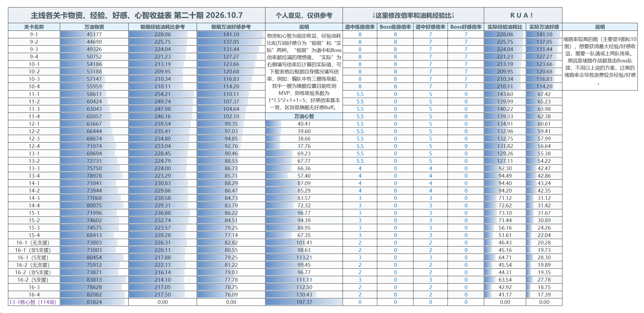Click the 实际万油好感 value 67.42
The height and width of the screenshot is (313, 644).
544,94
